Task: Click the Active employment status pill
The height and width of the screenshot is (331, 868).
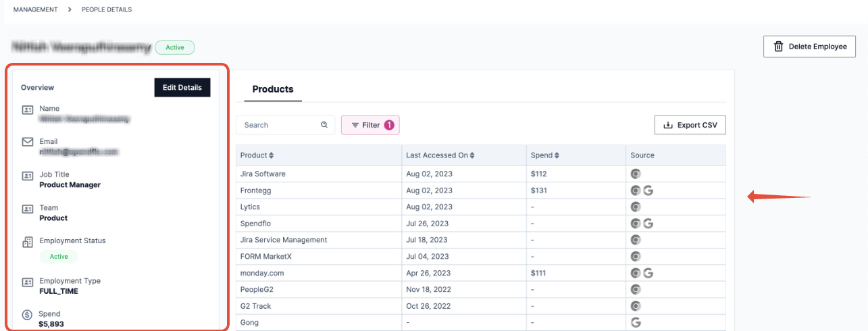Action: tap(59, 257)
